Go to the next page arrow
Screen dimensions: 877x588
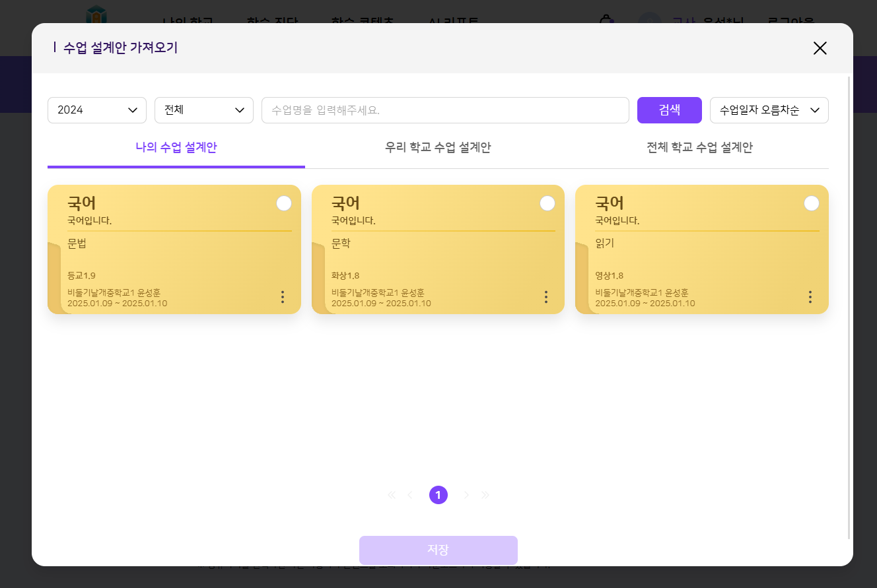pyautogui.click(x=467, y=495)
